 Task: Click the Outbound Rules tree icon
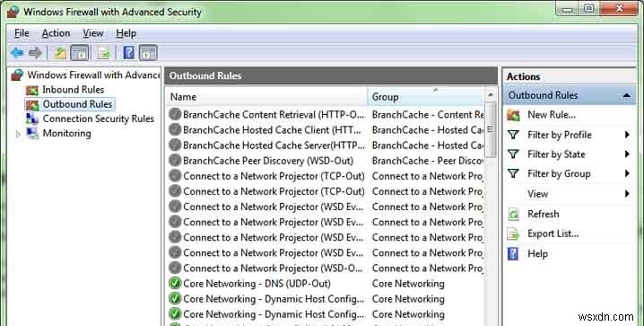pyautogui.click(x=32, y=104)
